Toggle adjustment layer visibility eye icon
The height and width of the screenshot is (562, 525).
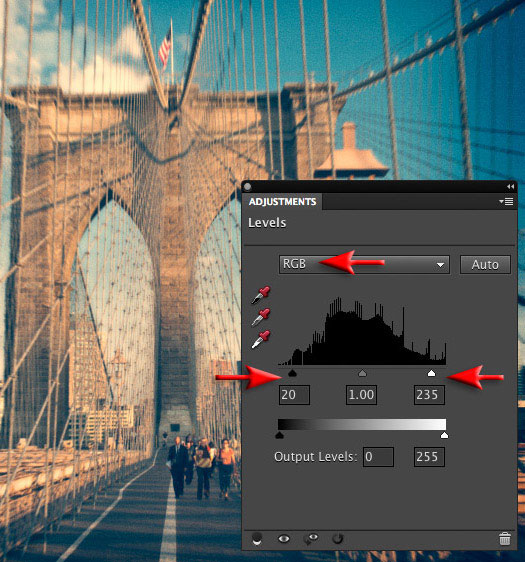[x=284, y=538]
